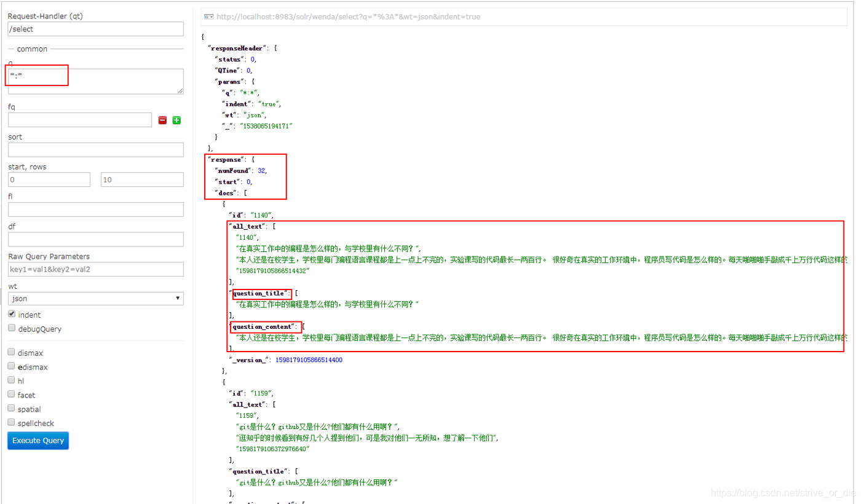Click the small URL icon before the query link
The height and width of the screenshot is (504, 862).
208,17
